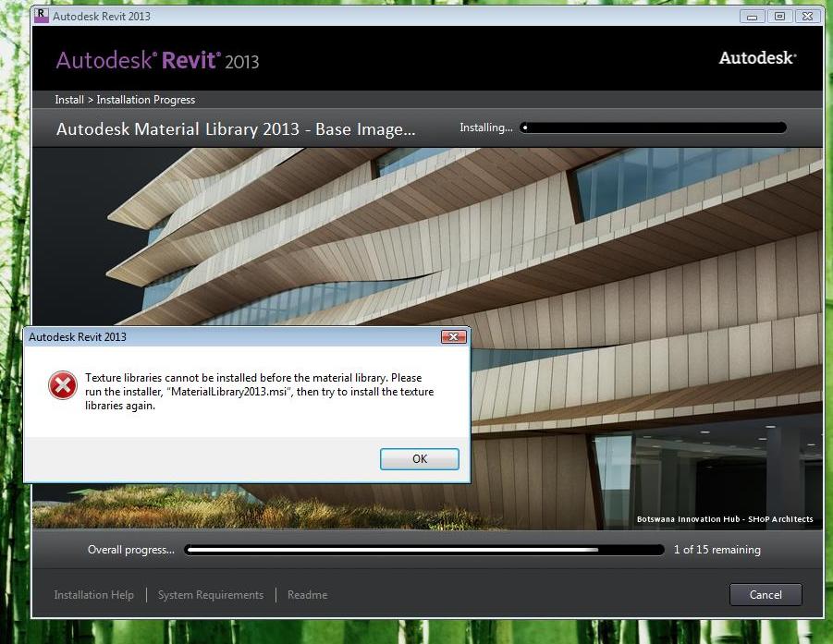Click the Botswana Innovation Hub credit text
Viewport: 833px width, 644px height.
725,519
